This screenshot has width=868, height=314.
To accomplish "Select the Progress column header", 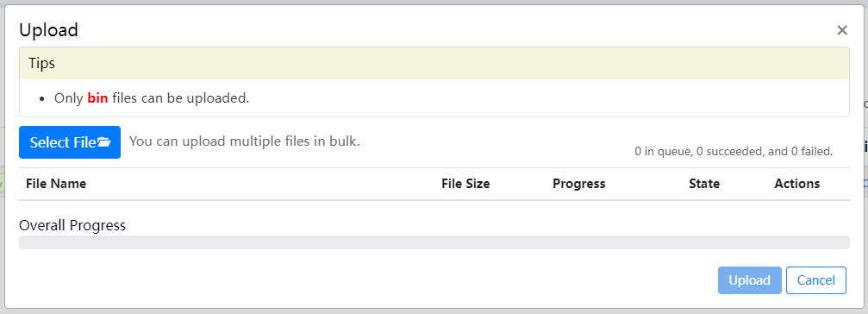I will tap(579, 184).
